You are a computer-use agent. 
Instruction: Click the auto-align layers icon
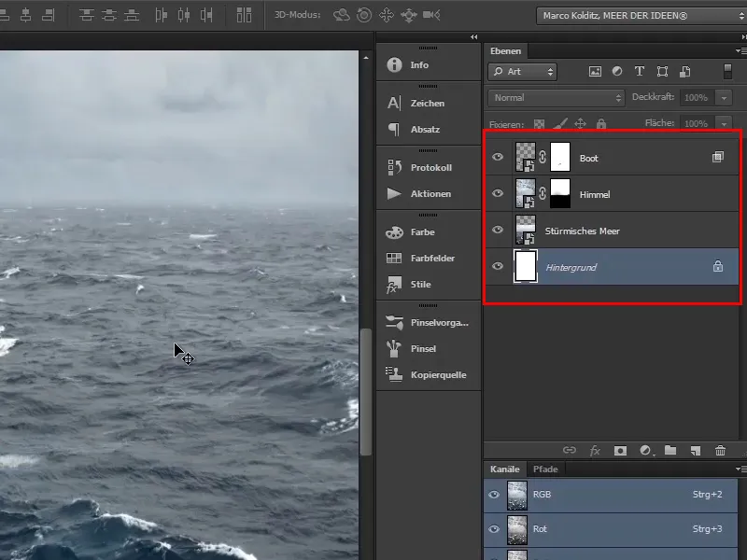click(244, 15)
